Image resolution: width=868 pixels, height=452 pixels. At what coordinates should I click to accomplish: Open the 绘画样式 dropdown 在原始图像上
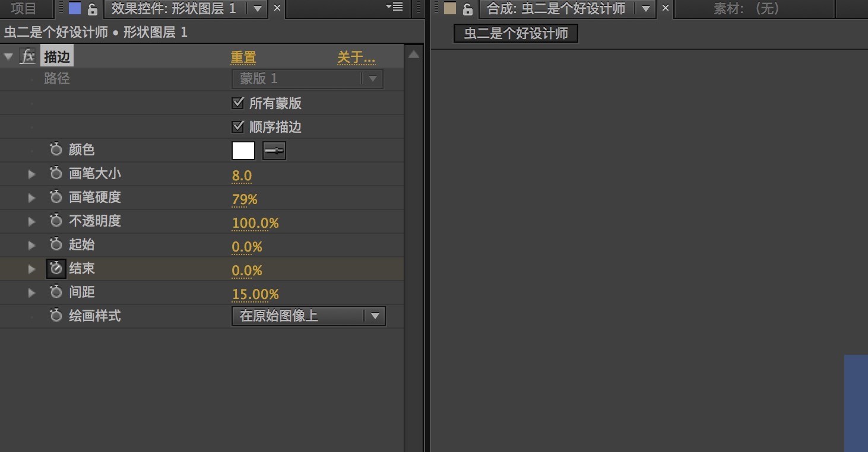308,316
